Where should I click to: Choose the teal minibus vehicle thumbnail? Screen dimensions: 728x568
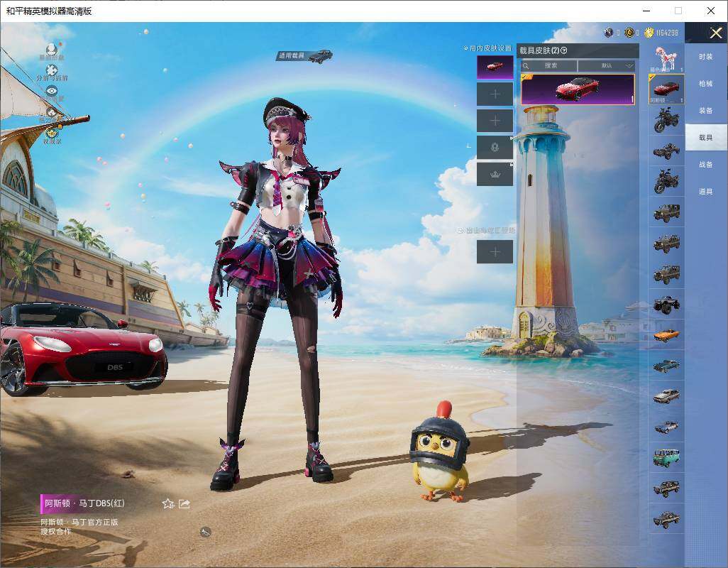point(667,457)
